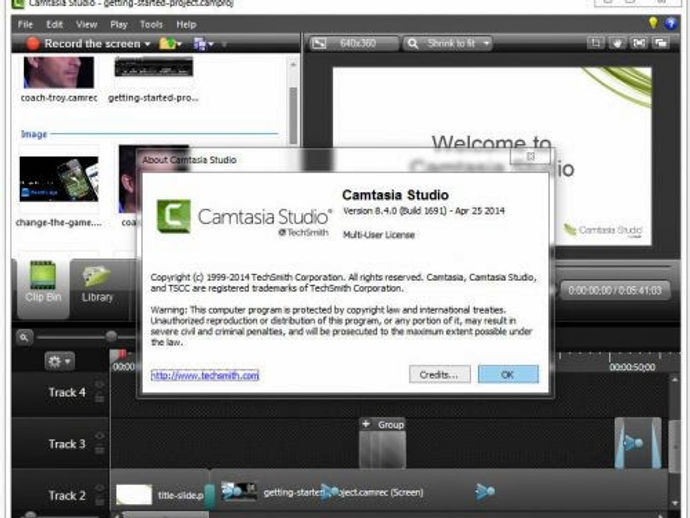Image resolution: width=690 pixels, height=518 pixels.
Task: Open the File menu
Action: 25,25
